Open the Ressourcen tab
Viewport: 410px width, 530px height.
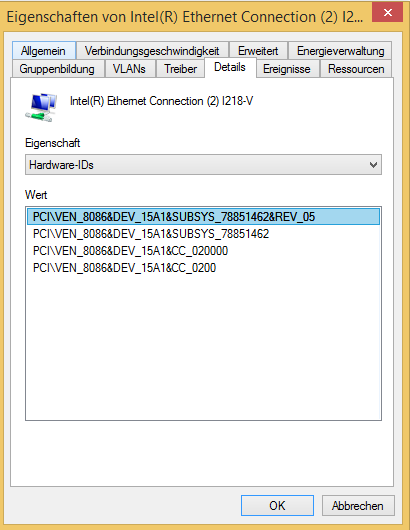[x=356, y=69]
